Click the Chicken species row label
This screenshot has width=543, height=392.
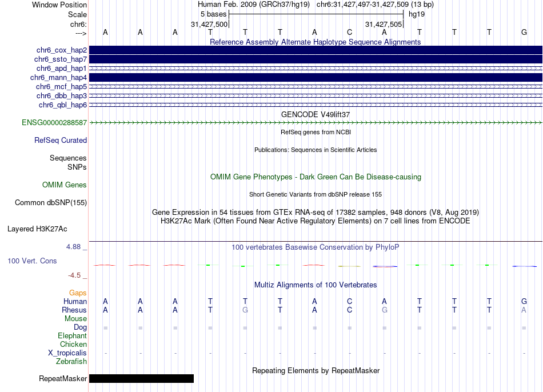[73, 344]
